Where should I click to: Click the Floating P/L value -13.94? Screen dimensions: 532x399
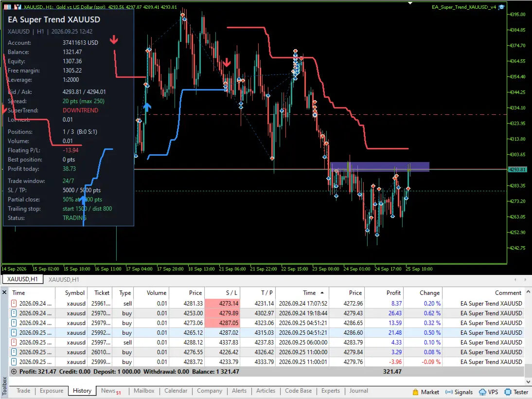pyautogui.click(x=71, y=150)
